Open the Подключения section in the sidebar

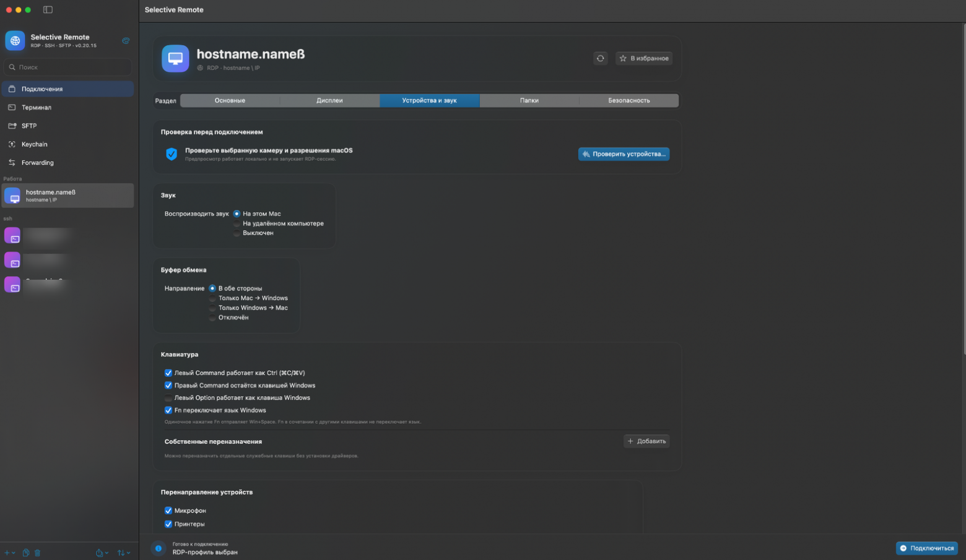tap(67, 89)
